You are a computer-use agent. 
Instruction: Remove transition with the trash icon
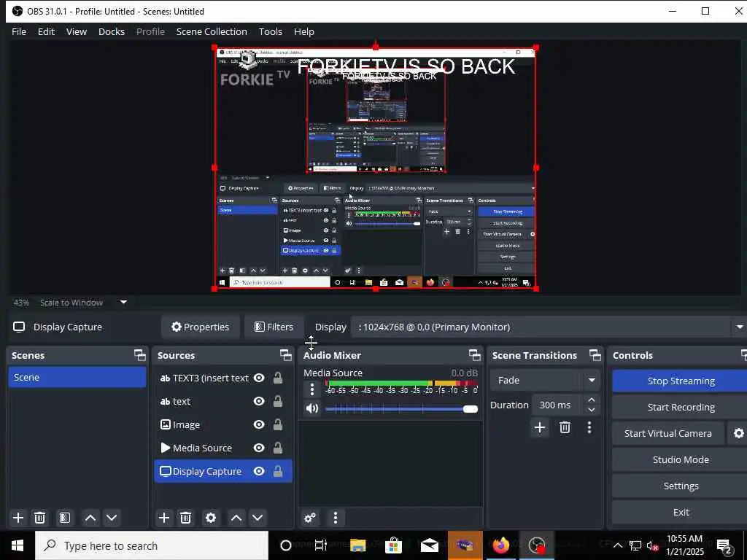tap(565, 427)
